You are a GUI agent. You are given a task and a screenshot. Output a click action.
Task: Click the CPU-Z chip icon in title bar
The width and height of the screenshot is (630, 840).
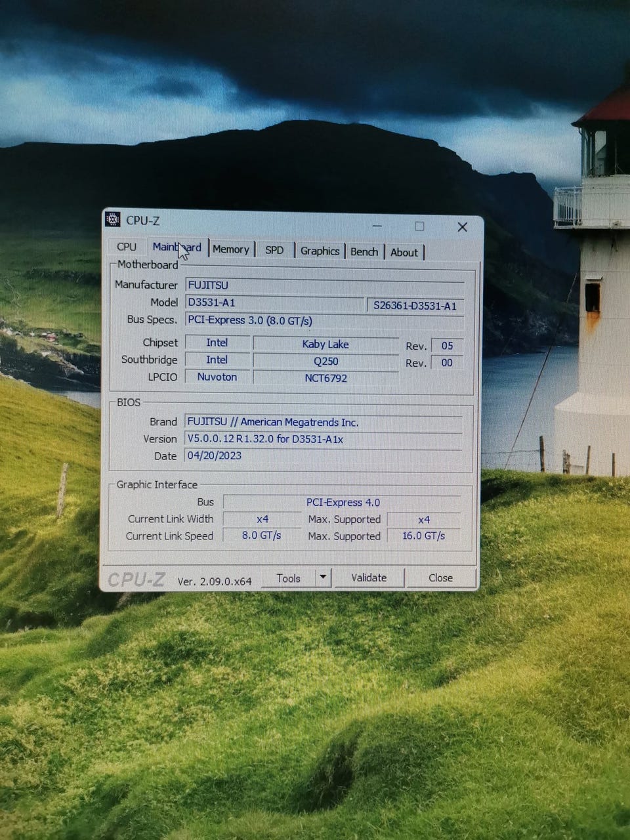pos(113,220)
